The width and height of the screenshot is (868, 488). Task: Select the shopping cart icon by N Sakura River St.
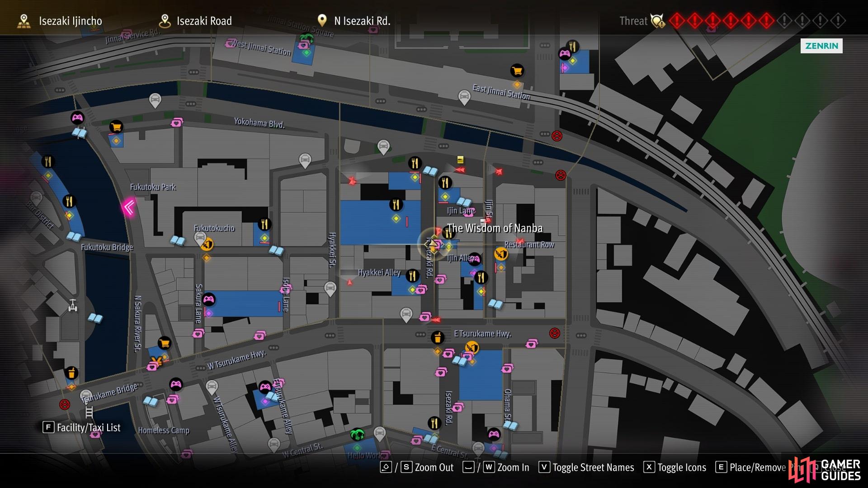(165, 343)
